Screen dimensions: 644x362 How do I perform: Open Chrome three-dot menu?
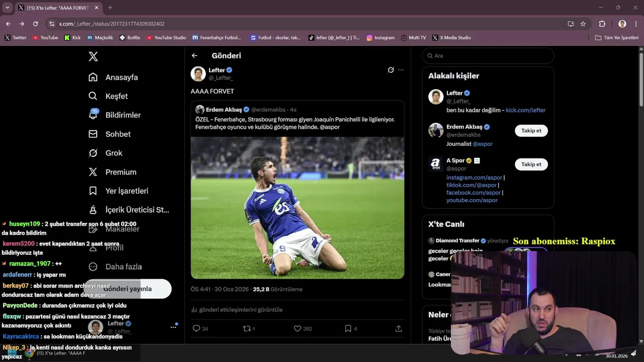tap(635, 24)
